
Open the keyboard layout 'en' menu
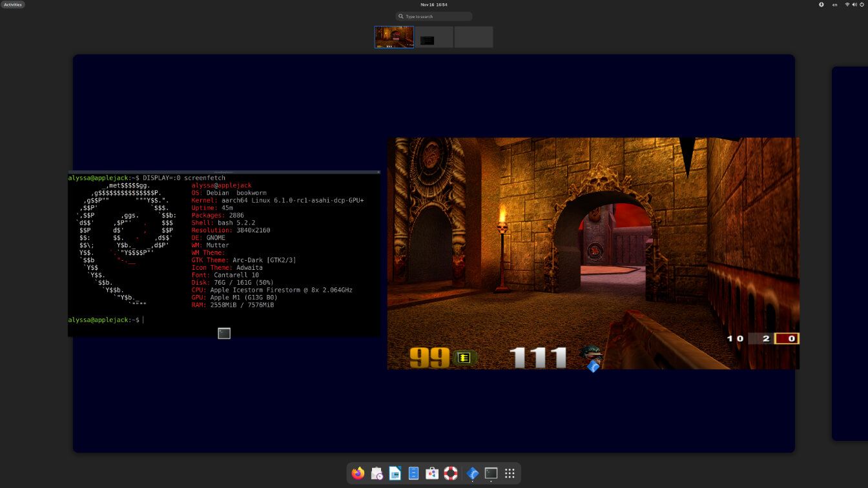point(834,5)
